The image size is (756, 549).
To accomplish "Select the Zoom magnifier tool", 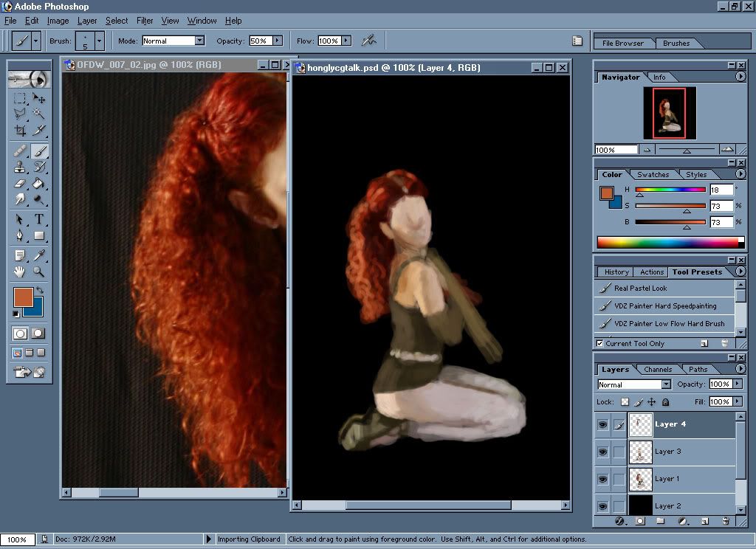I will (x=39, y=272).
